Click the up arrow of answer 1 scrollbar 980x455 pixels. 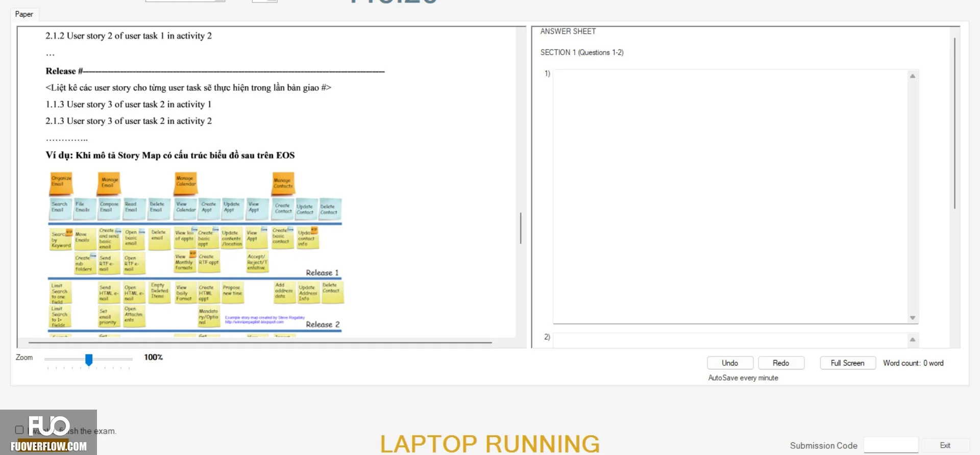(x=913, y=76)
